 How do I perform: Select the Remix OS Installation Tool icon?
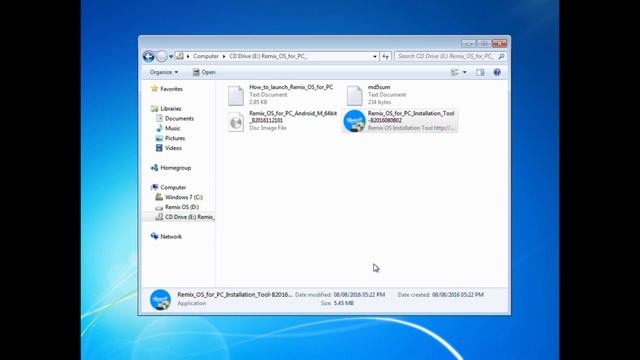(x=354, y=121)
